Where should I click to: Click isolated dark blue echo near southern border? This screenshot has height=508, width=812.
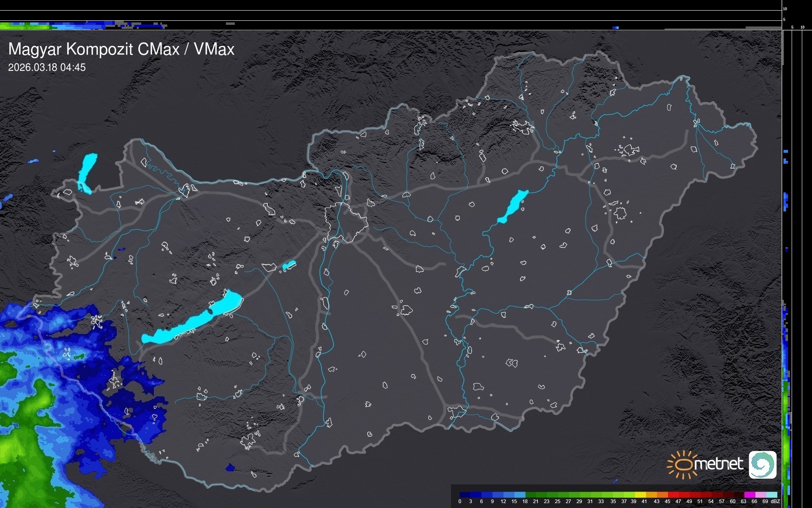[x=230, y=468]
